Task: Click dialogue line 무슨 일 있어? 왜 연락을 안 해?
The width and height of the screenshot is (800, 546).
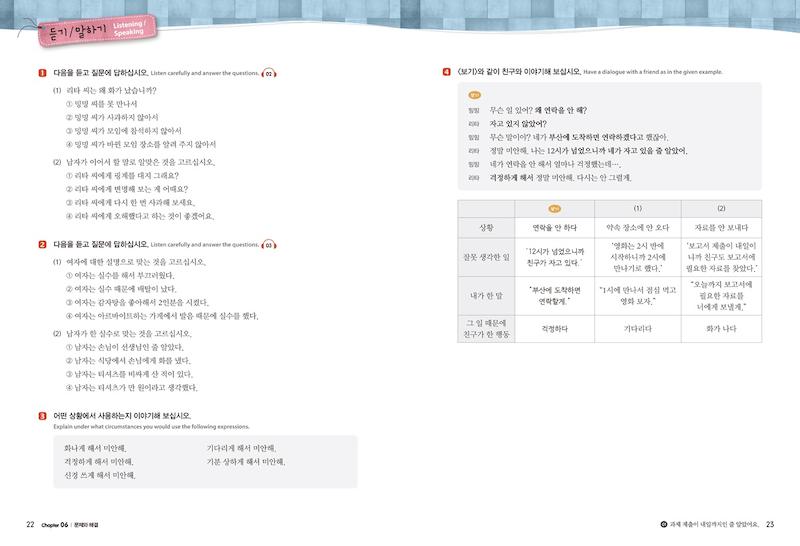Action: [538, 110]
